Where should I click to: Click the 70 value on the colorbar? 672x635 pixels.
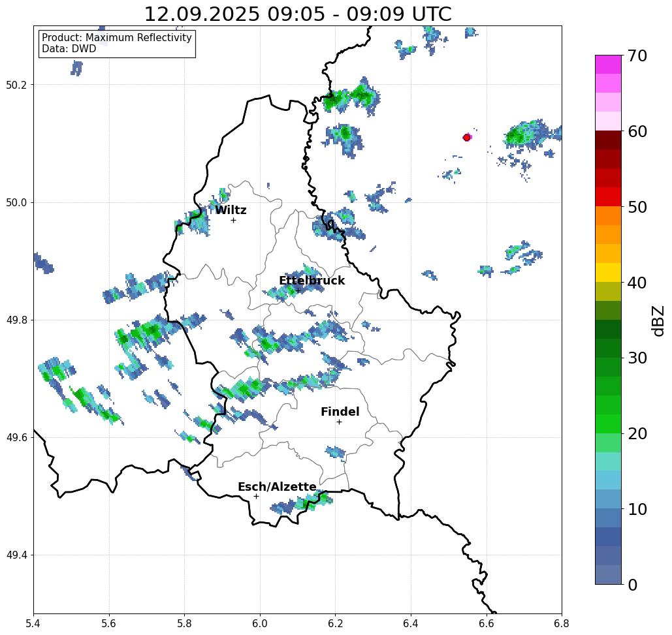(637, 55)
